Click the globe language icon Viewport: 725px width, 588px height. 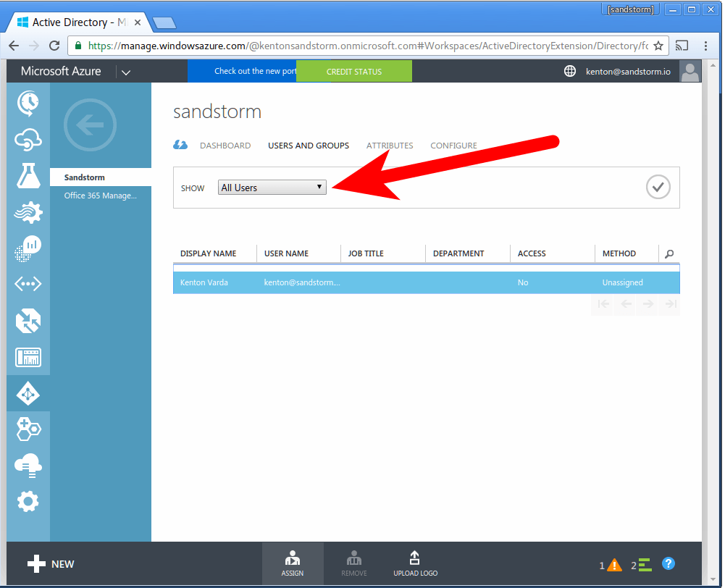[570, 71]
